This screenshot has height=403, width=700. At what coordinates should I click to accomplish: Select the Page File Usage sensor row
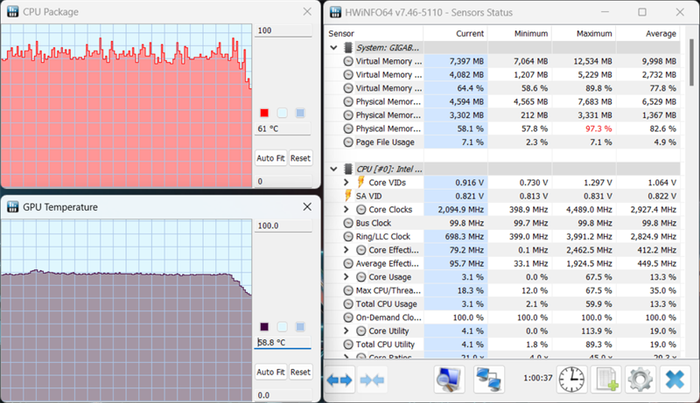click(x=384, y=142)
